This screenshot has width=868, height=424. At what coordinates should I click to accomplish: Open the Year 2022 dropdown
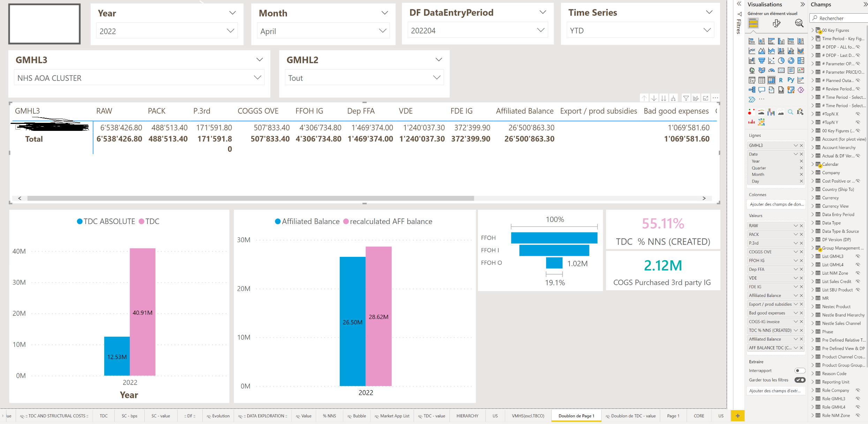(167, 31)
